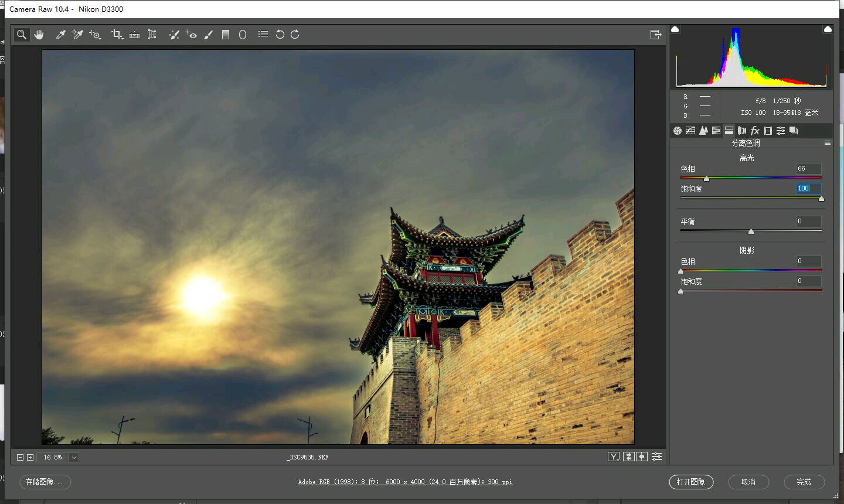Click the 打开图像 button
This screenshot has width=844, height=504.
[691, 482]
